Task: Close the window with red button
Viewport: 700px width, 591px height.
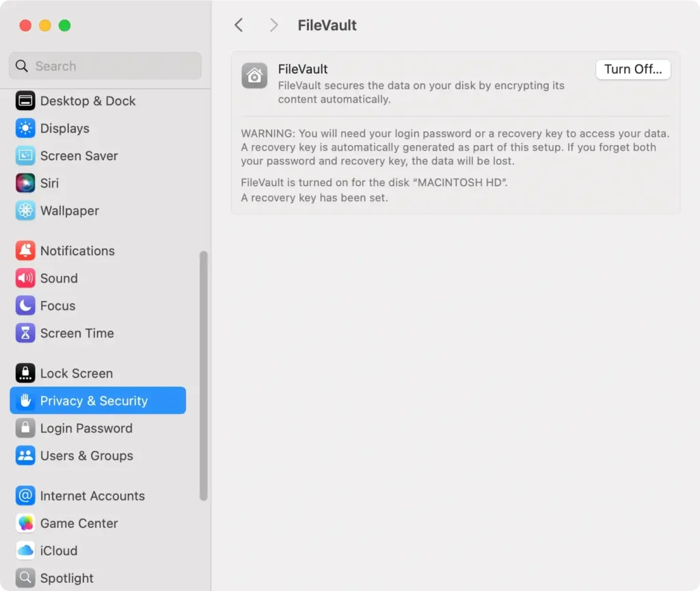Action: (x=25, y=25)
